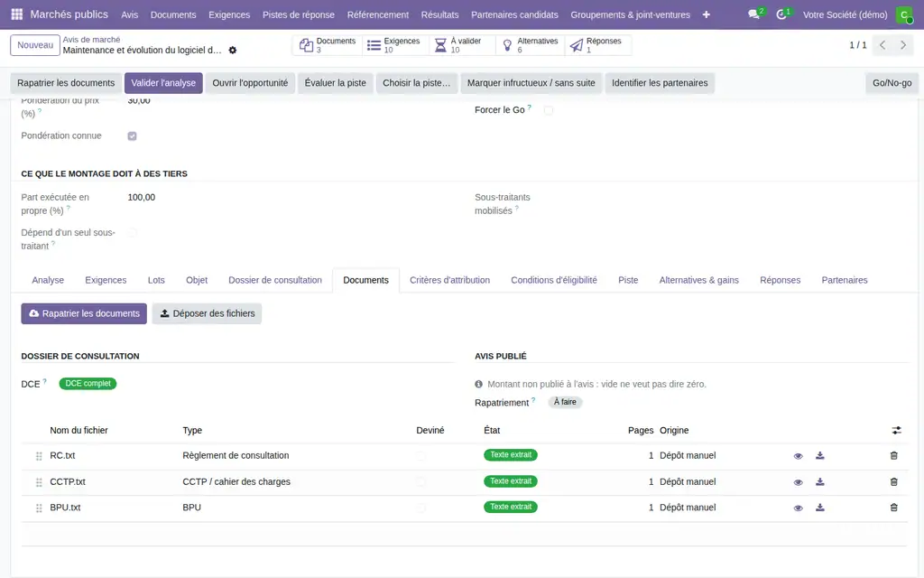This screenshot has height=578, width=924.
Task: Toggle the Pondération connue checkbox
Action: [x=132, y=135]
